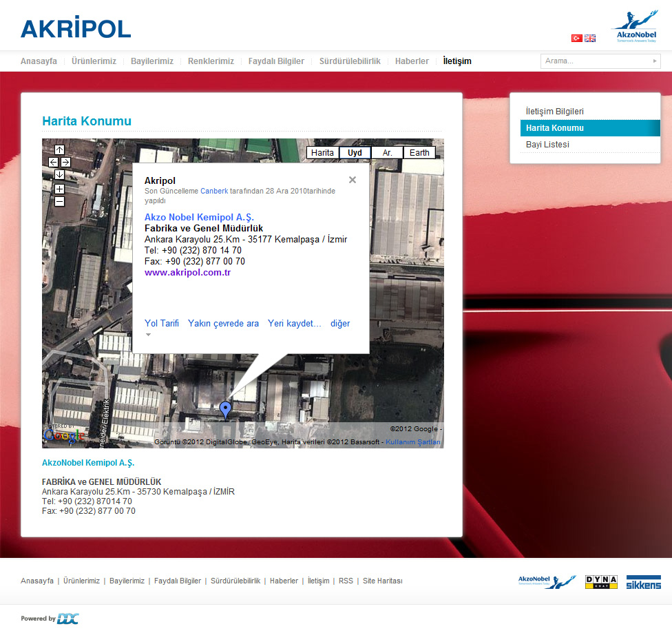Pan the map down with the arrow
The width and height of the screenshot is (672, 644).
coord(60,174)
